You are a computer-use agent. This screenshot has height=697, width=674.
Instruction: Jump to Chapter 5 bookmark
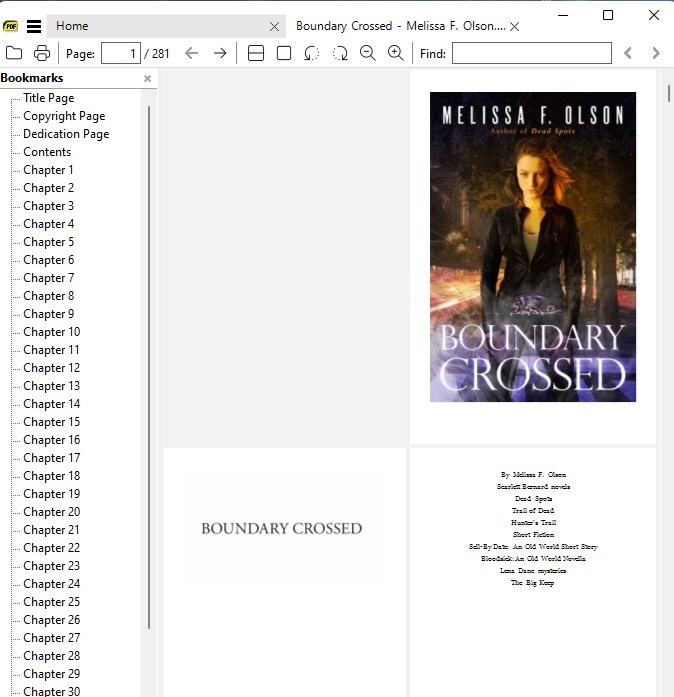48,242
